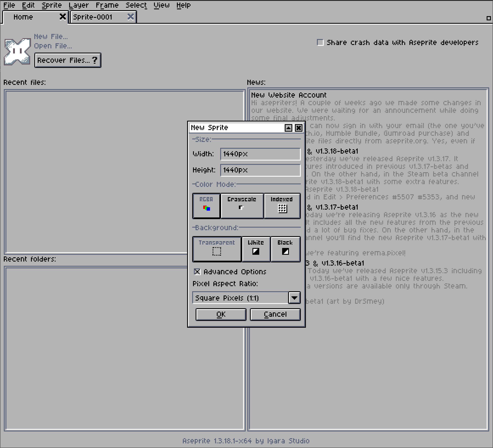
Task: Click the Height input field
Action: click(260, 170)
